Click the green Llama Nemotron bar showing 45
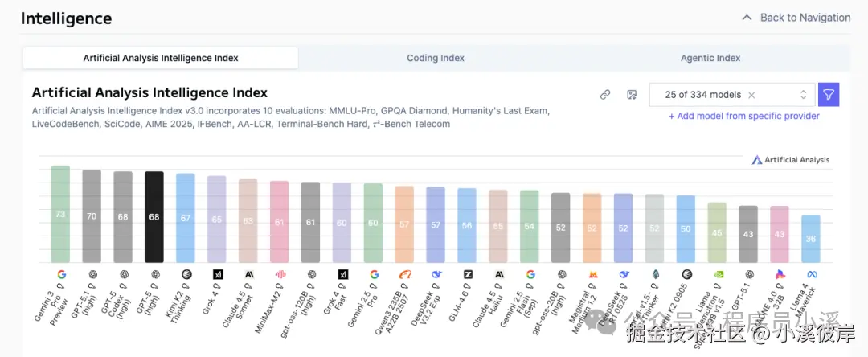 [718, 232]
